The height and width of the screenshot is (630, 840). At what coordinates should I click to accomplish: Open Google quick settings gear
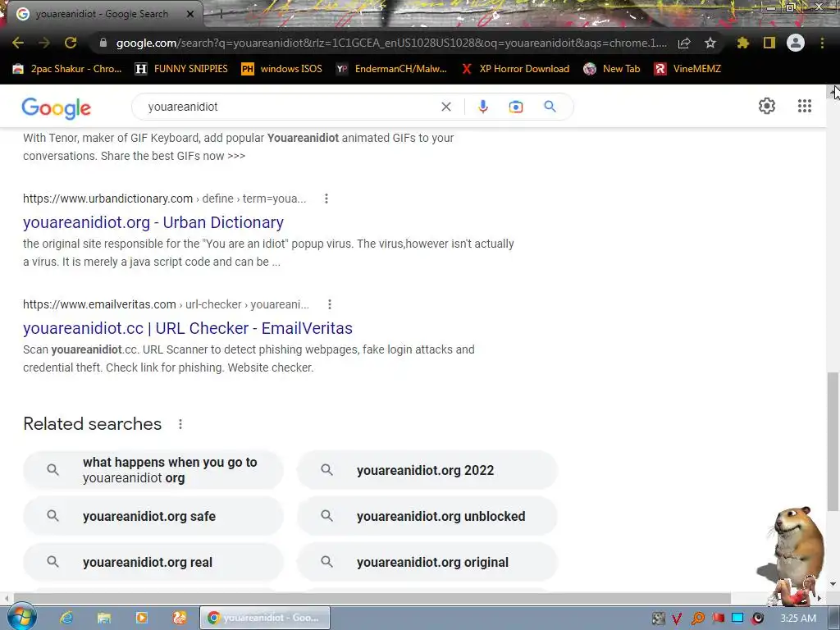point(767,106)
